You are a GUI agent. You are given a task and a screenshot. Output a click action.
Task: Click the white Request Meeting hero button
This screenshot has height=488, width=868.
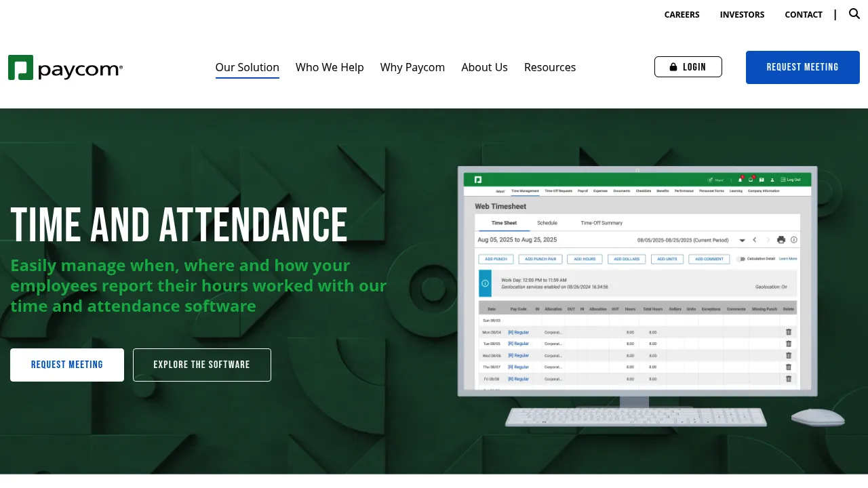[x=67, y=365]
